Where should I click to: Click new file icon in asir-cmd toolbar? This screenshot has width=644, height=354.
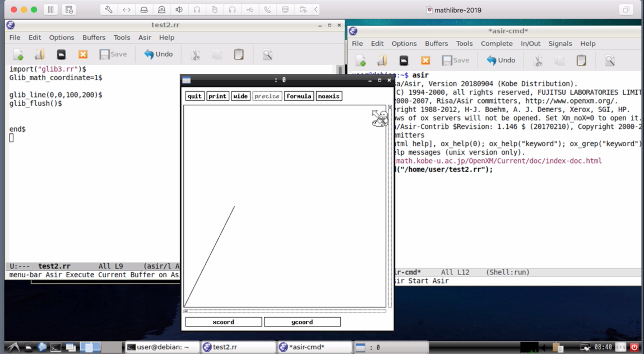[x=361, y=60]
